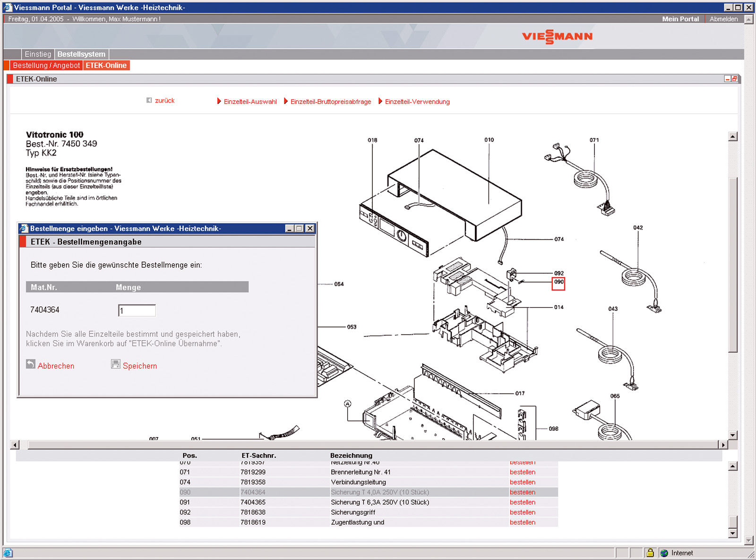Click the Sicherungsgriff description text
Image resolution: width=756 pixels, height=560 pixels.
pos(353,512)
